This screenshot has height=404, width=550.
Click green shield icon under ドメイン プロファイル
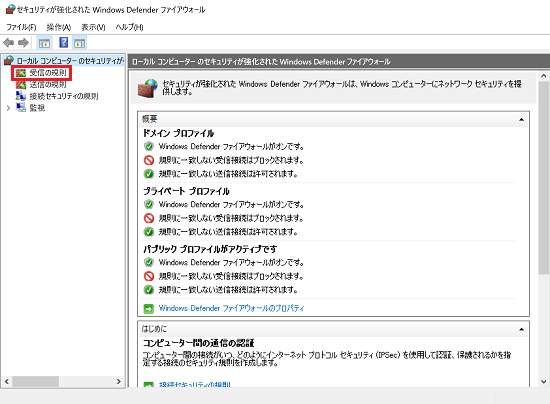[149, 146]
